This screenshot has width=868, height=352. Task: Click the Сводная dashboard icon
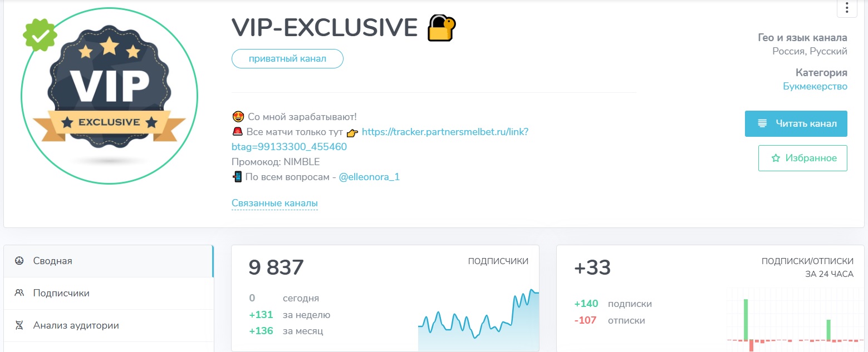pos(19,261)
